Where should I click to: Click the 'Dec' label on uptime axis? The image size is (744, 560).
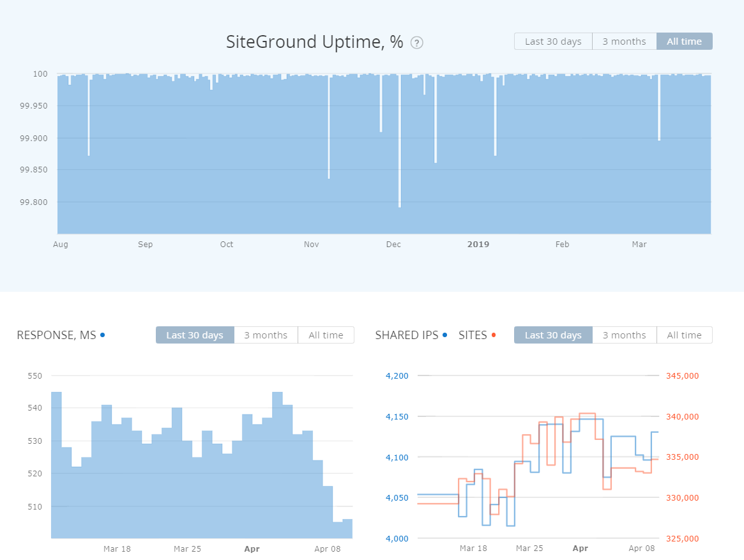coord(393,245)
